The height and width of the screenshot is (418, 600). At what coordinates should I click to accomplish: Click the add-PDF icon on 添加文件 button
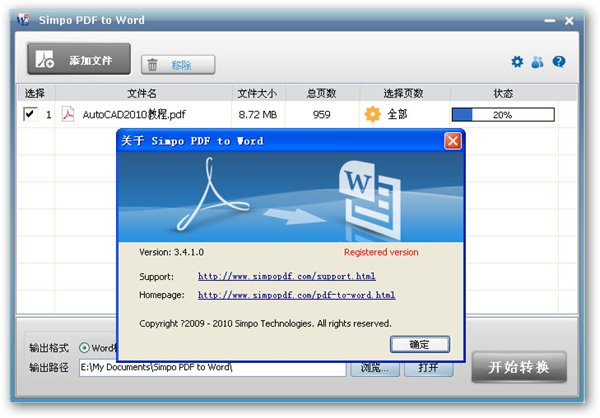[44, 59]
